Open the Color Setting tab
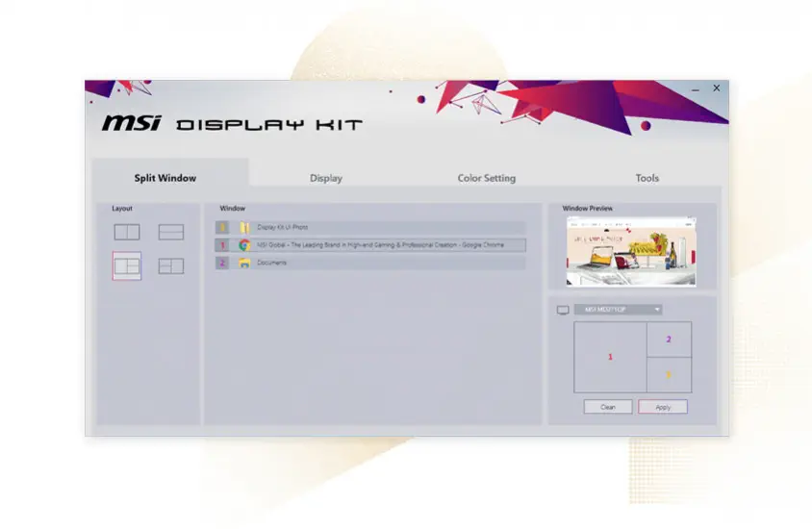The width and height of the screenshot is (812, 529). 486,178
